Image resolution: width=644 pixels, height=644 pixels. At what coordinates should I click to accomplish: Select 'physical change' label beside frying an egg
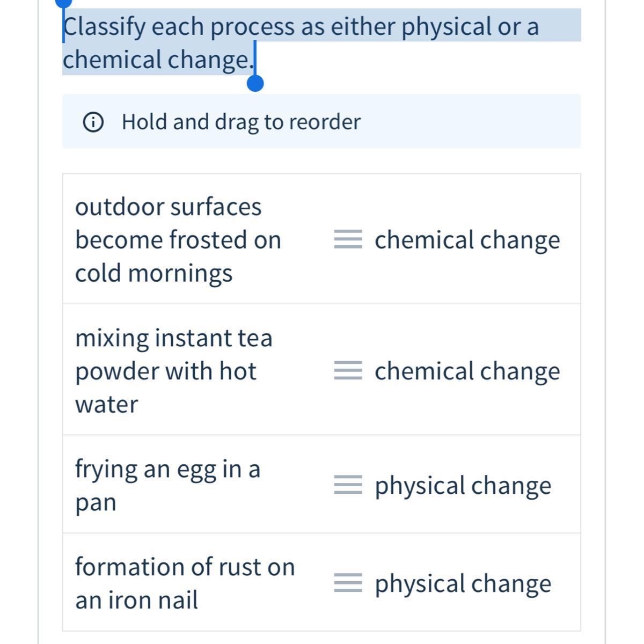tap(463, 485)
